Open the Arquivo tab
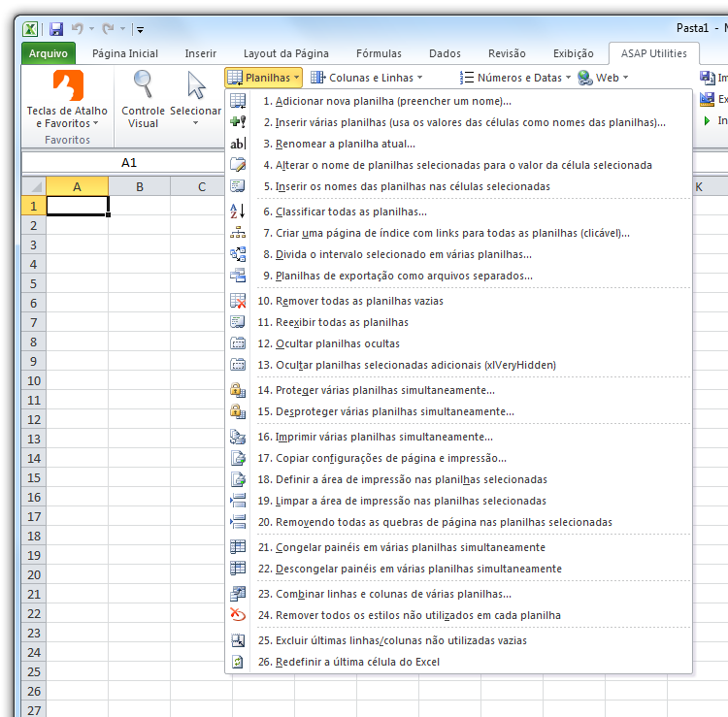The image size is (728, 717). click(x=49, y=53)
